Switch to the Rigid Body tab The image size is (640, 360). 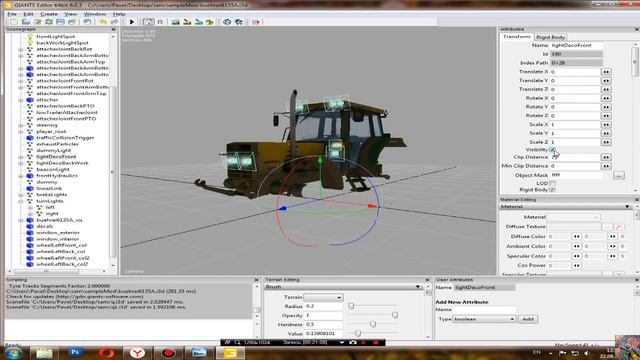click(x=550, y=37)
